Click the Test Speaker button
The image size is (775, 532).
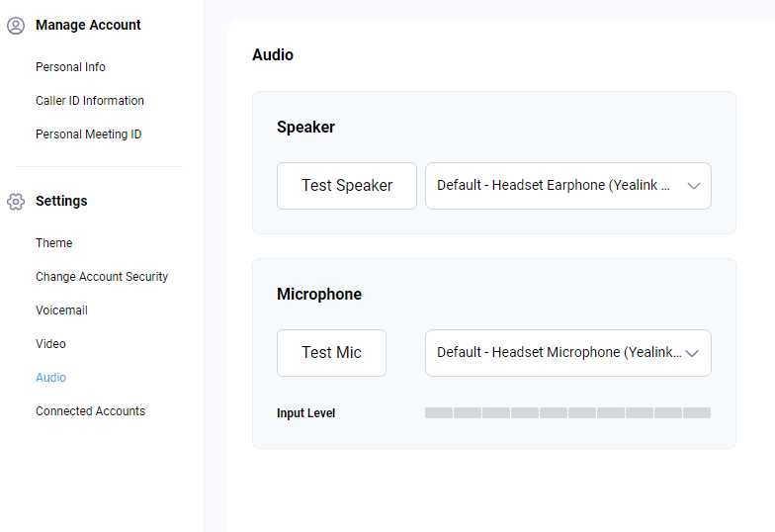click(x=347, y=186)
